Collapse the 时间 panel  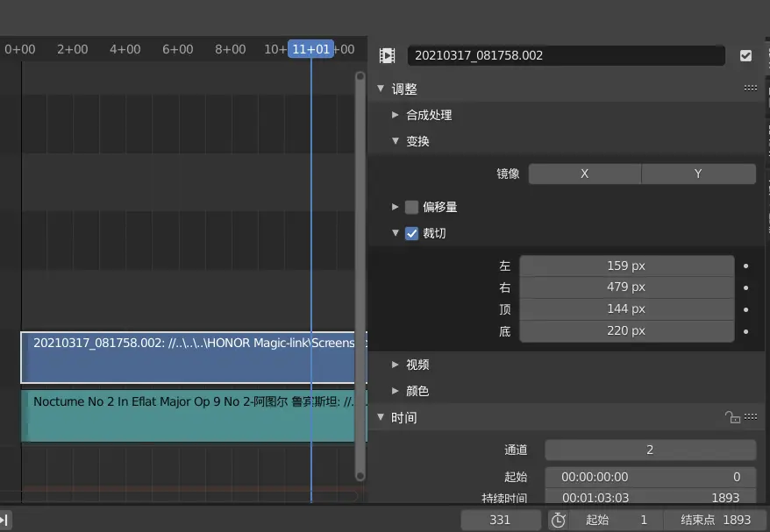tap(381, 417)
